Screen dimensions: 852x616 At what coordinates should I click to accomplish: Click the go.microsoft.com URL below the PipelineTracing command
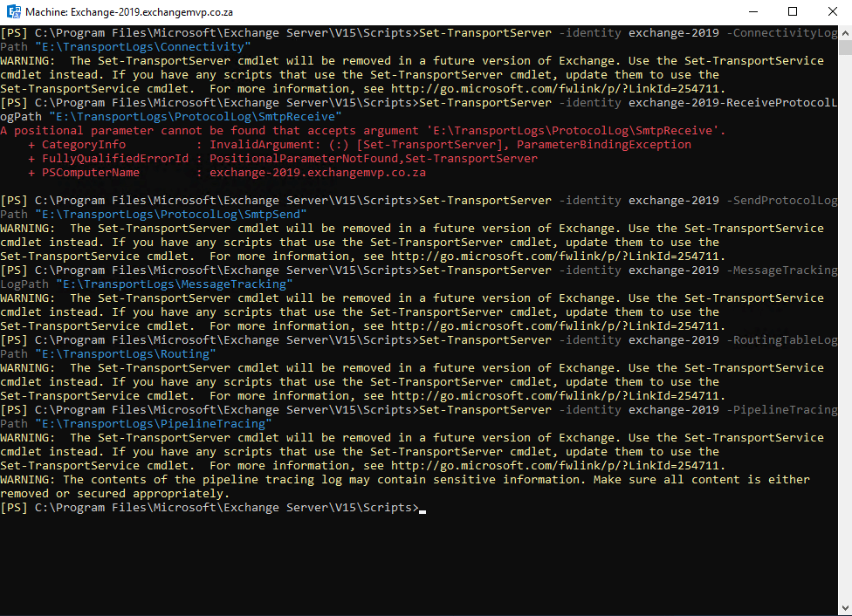point(558,466)
